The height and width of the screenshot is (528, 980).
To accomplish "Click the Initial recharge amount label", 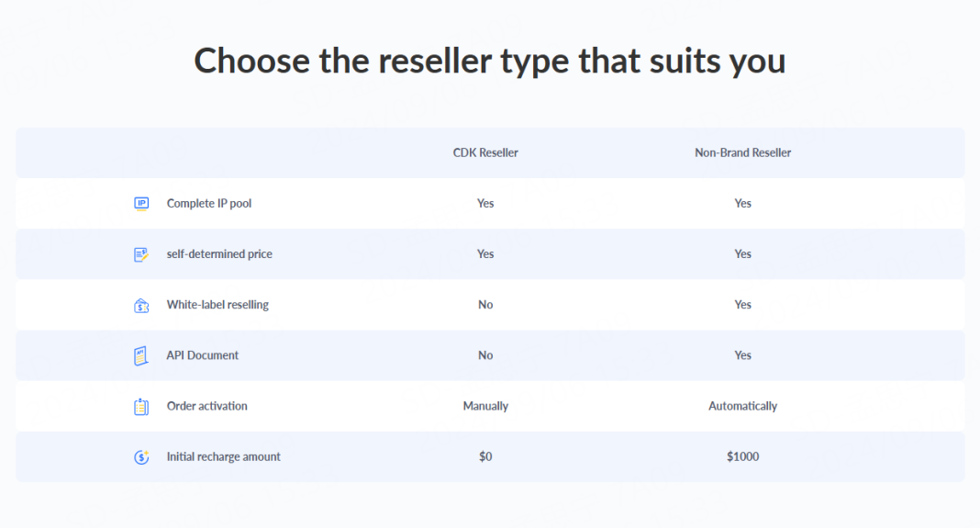I will [x=224, y=456].
